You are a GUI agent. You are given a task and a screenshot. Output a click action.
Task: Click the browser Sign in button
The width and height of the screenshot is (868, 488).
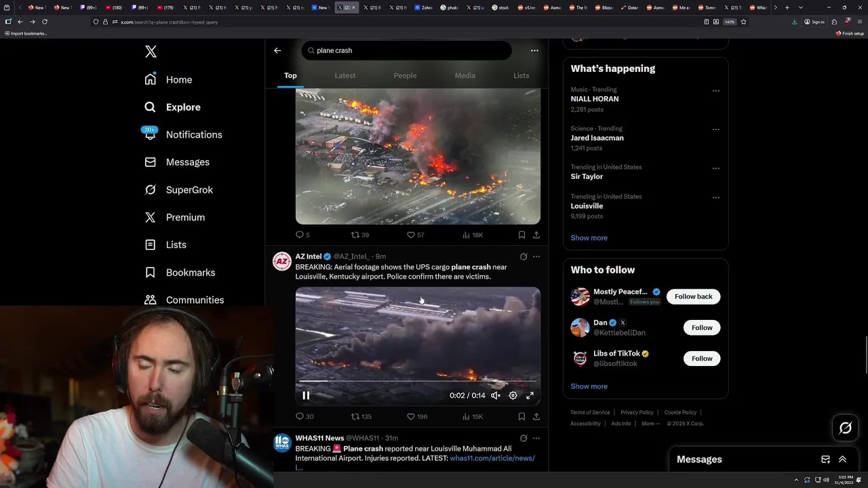[814, 22]
